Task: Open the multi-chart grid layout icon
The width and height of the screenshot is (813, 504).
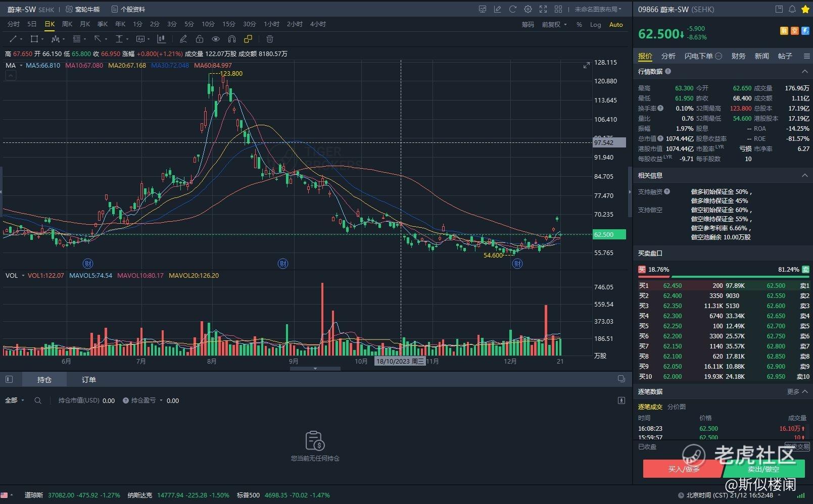Action: click(x=558, y=9)
